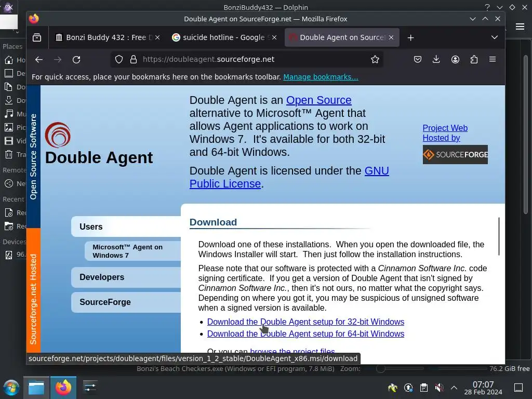
Task: Open Firefox View button left of tabs
Action: click(x=37, y=37)
